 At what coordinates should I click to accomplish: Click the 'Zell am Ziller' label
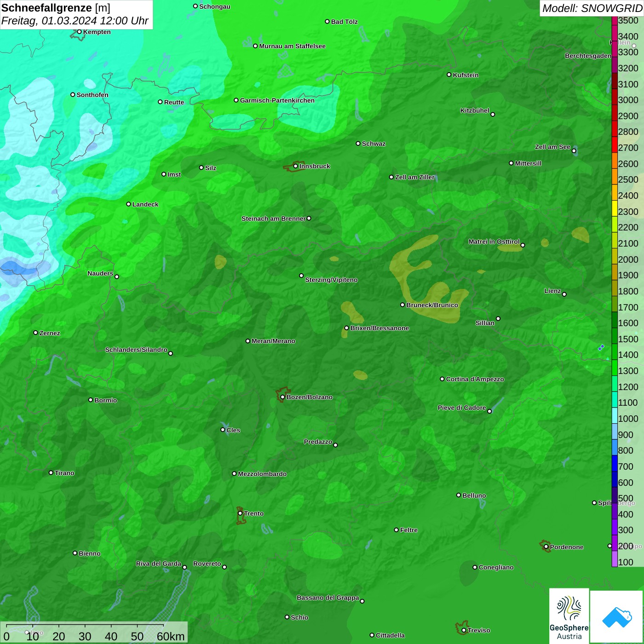[x=414, y=177]
